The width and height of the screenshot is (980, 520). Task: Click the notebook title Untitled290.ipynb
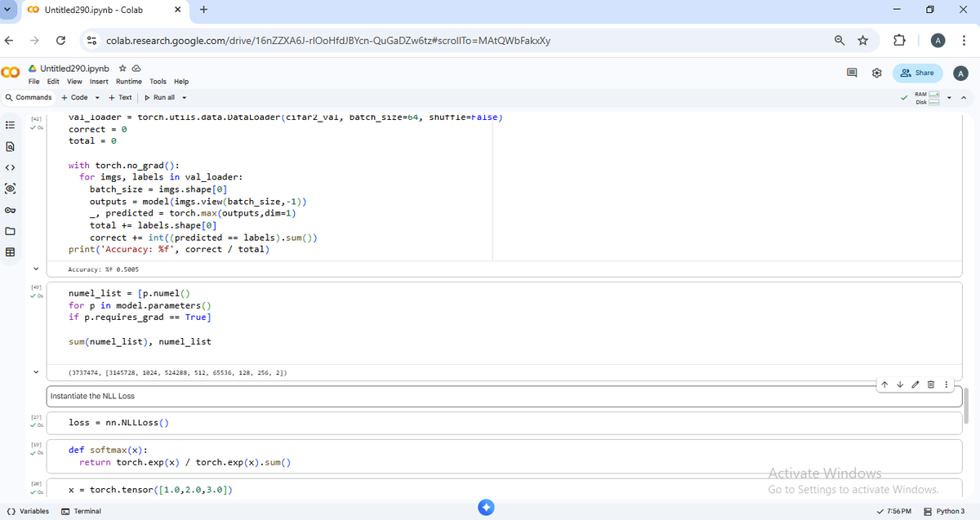74,69
